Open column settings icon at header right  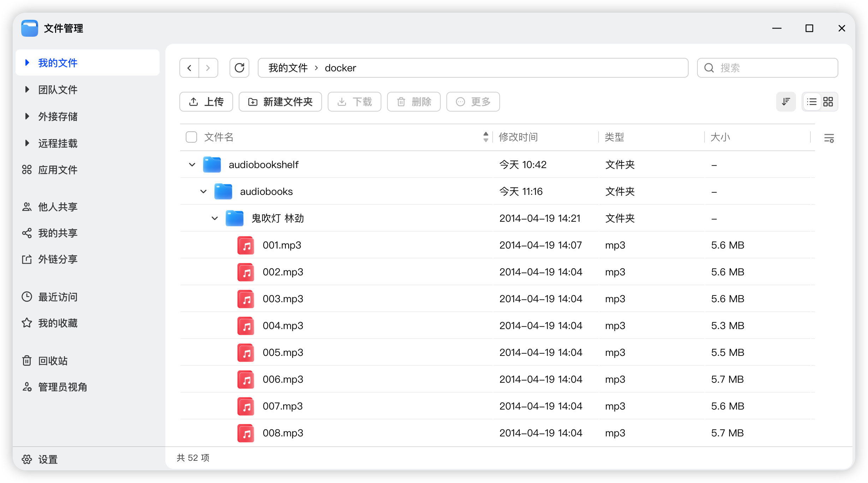[829, 138]
